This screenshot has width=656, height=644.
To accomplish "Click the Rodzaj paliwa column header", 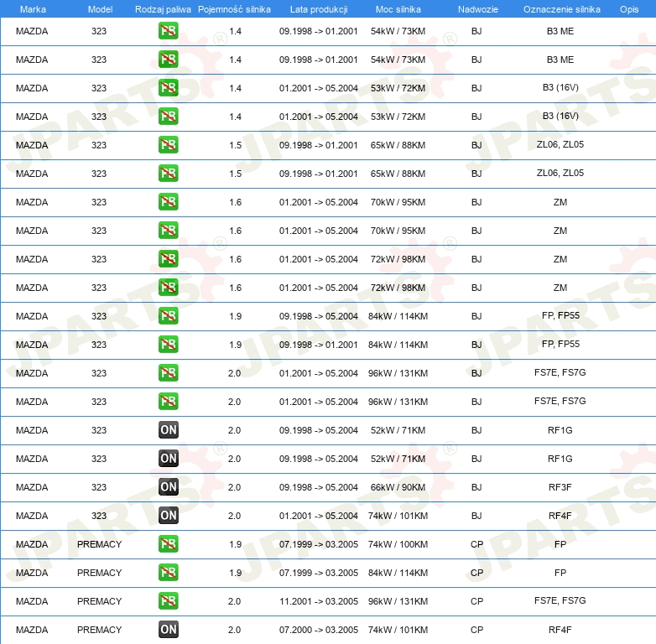I will tap(163, 9).
